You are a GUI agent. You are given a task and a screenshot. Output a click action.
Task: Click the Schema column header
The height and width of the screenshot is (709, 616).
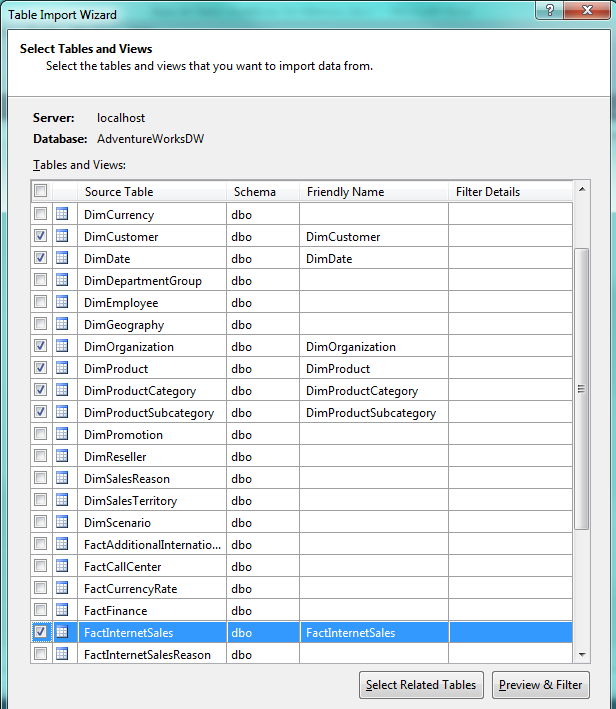pos(263,192)
